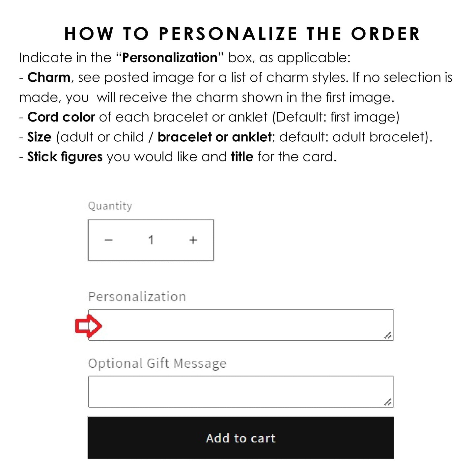This screenshot has height=476, width=476.
Task: Focus the Personalization text box
Action: tap(240, 325)
